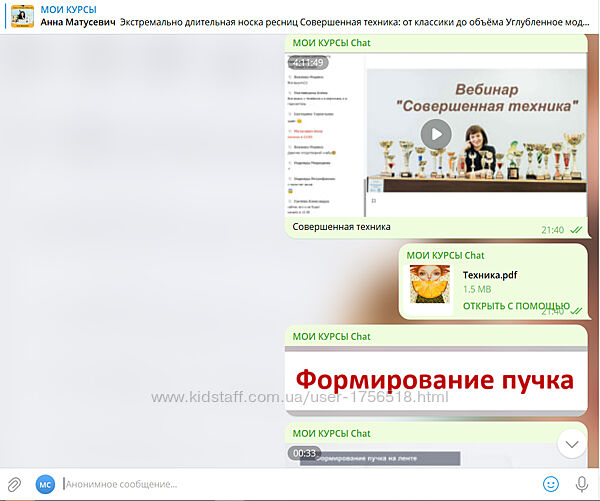Open the emoji picker smiley icon

point(551,484)
